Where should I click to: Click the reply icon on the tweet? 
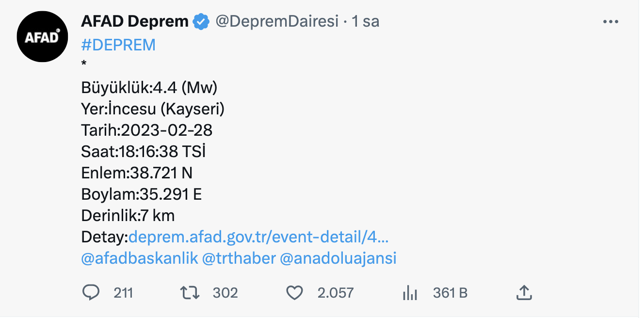(90, 292)
